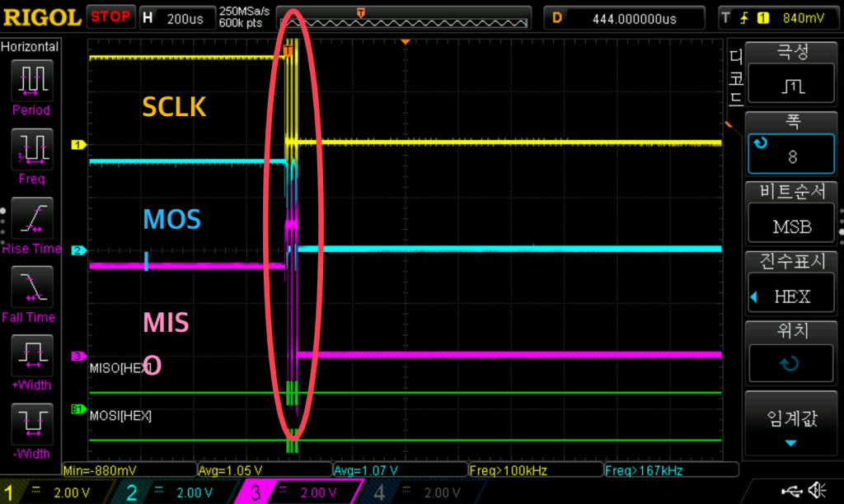
Task: Click the delay value 444.000000us field
Action: click(625, 18)
